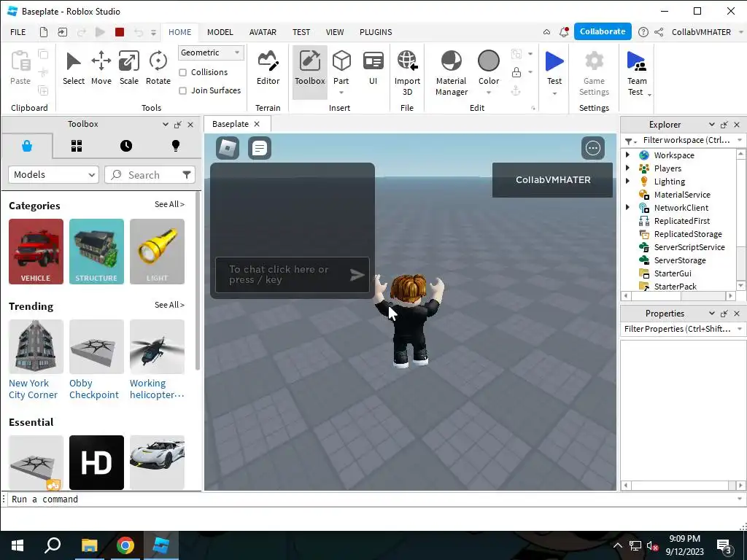Screen dimensions: 747x560
Task: Enable the Join Surfaces checkbox
Action: 182,90
